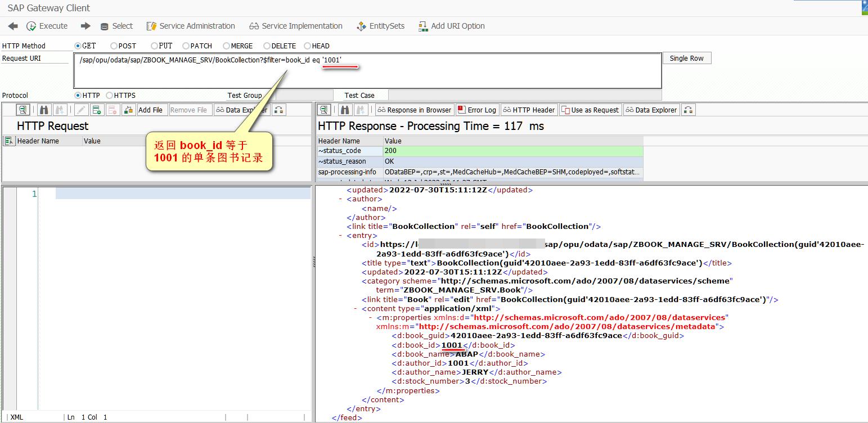
Task: Click the d:book_id value 1001
Action: click(x=452, y=345)
